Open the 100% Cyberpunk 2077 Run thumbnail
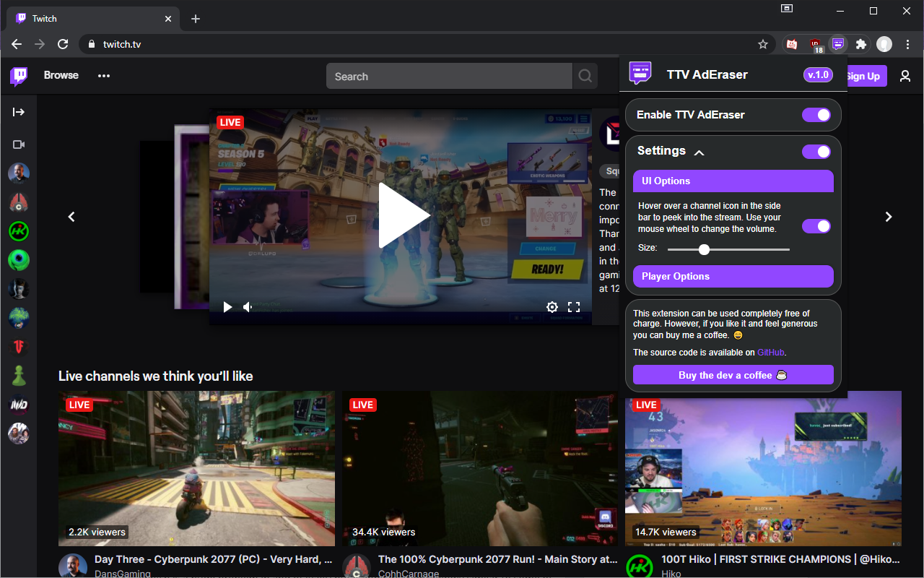This screenshot has height=578, width=924. [480, 468]
